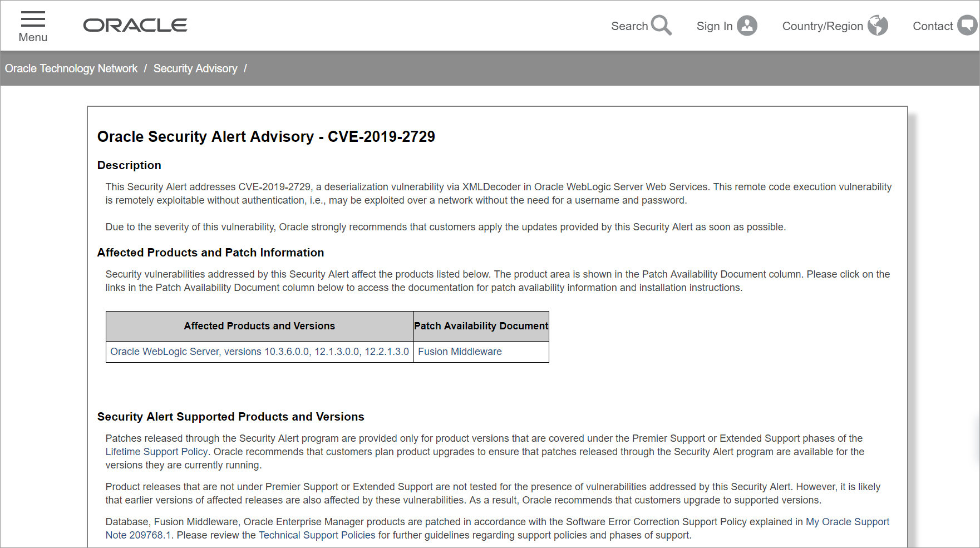Click the Contact text in header

click(932, 26)
